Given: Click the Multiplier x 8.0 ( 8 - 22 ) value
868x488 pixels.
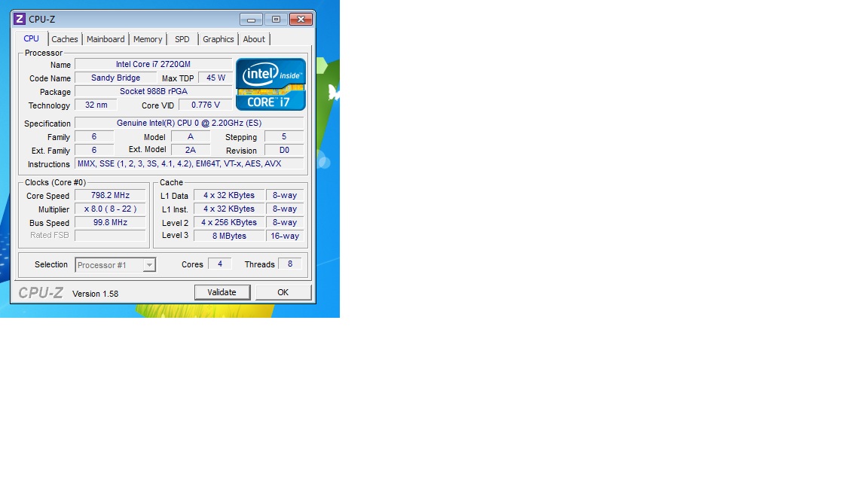Looking at the screenshot, I should click(110, 209).
